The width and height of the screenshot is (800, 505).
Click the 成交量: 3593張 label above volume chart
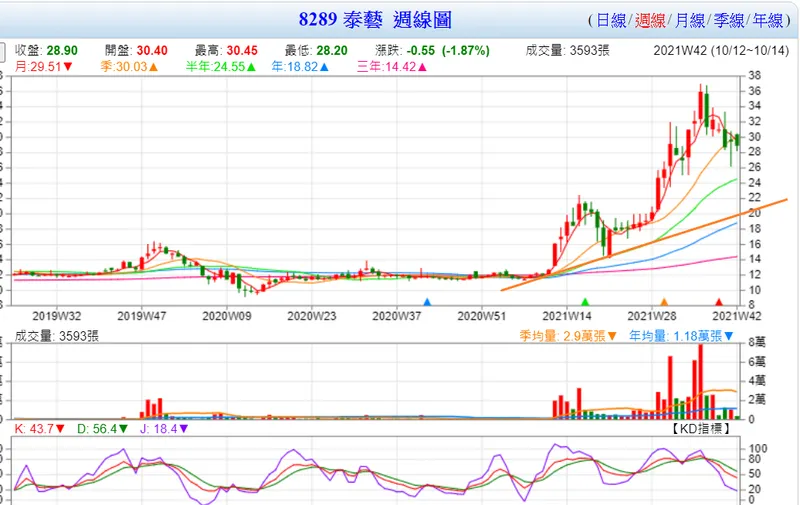tap(57, 336)
